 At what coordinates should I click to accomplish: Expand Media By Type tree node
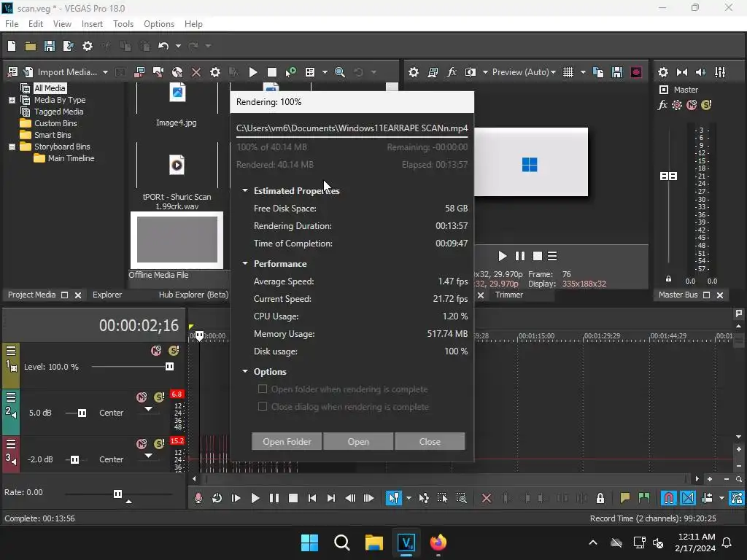[12, 100]
